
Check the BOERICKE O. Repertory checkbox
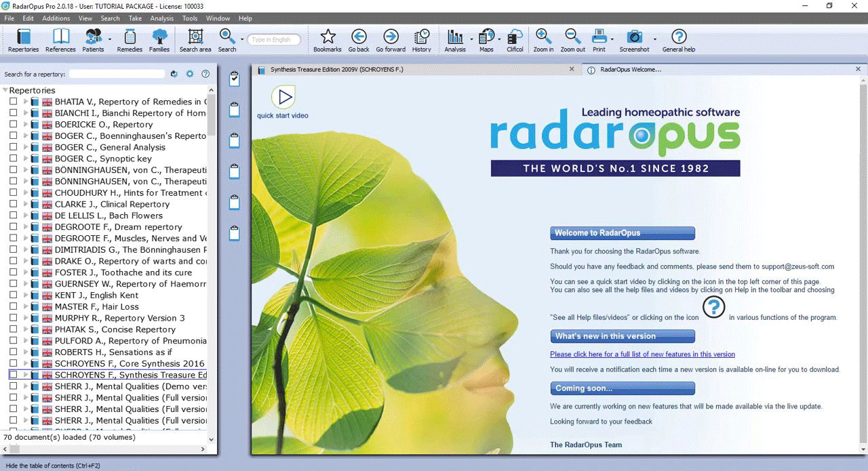pos(13,125)
